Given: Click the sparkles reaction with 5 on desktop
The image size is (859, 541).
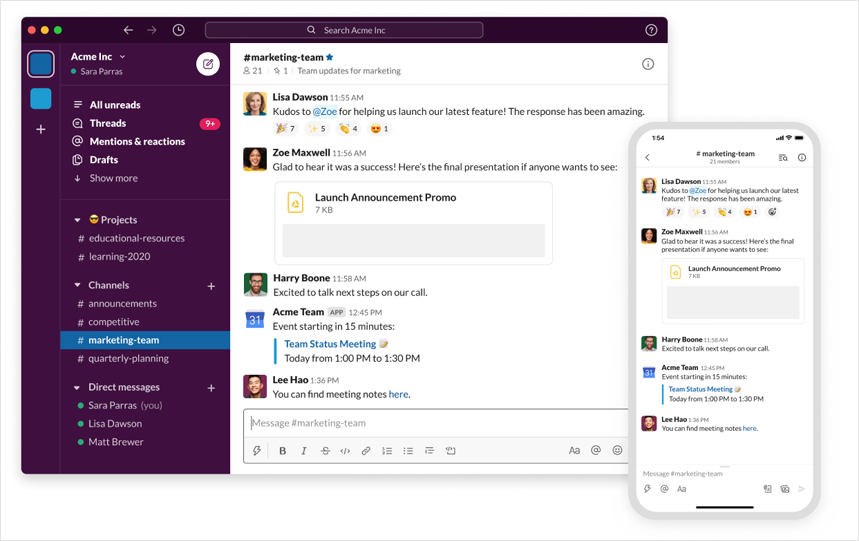Looking at the screenshot, I should pos(317,129).
